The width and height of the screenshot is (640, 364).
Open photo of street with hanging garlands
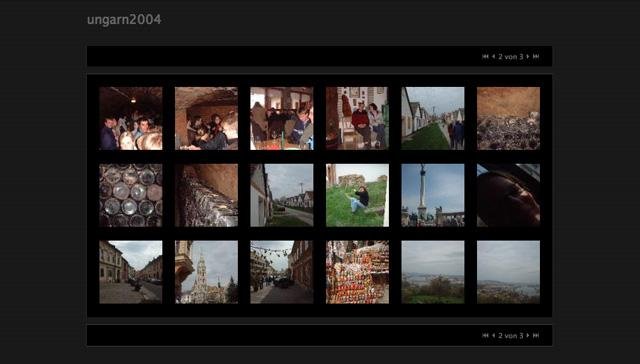point(282,272)
